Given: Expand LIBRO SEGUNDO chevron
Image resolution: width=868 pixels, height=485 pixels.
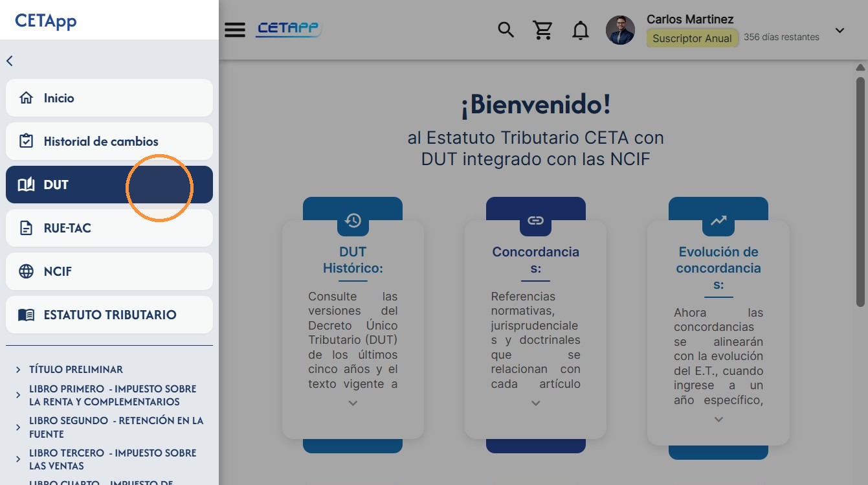Looking at the screenshot, I should click(x=17, y=427).
